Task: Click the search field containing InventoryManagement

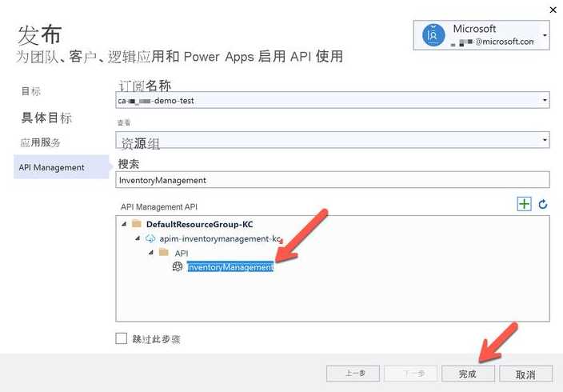Action: [x=333, y=180]
